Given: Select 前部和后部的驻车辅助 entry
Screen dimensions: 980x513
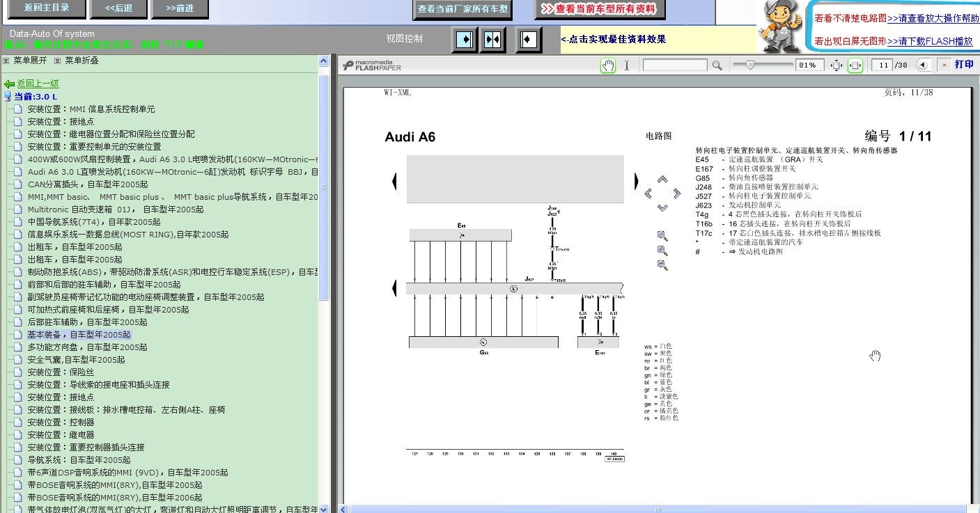Looking at the screenshot, I should (x=104, y=285).
